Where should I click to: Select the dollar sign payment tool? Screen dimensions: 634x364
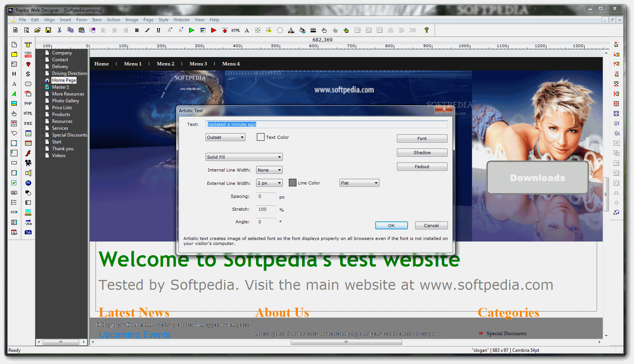click(x=28, y=74)
